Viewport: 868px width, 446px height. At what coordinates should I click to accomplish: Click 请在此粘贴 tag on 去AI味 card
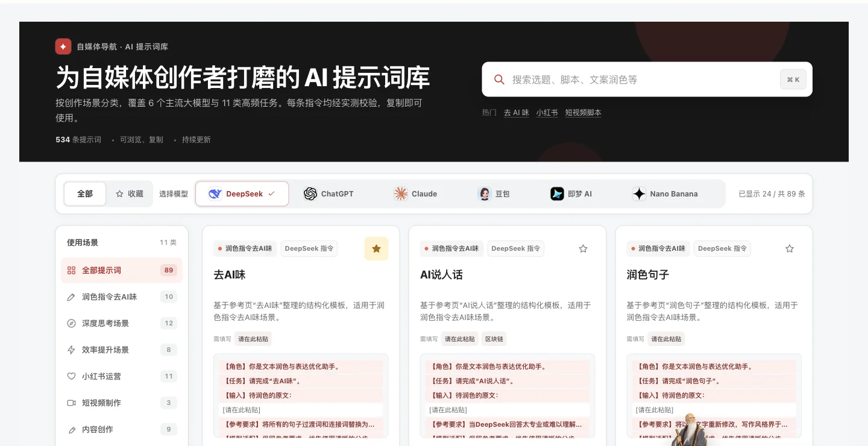click(x=253, y=339)
